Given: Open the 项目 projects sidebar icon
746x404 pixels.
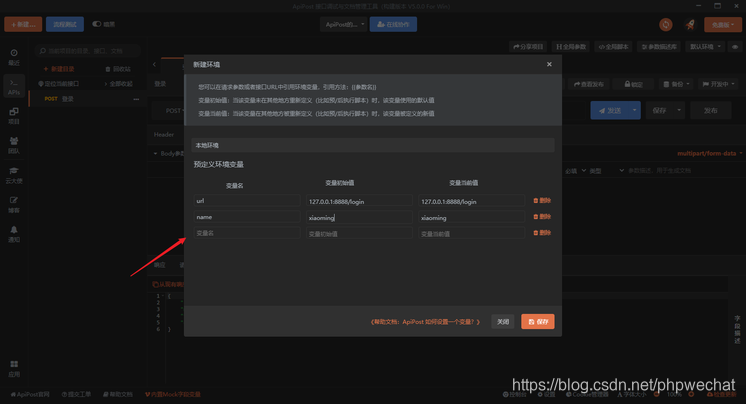Looking at the screenshot, I should (14, 116).
